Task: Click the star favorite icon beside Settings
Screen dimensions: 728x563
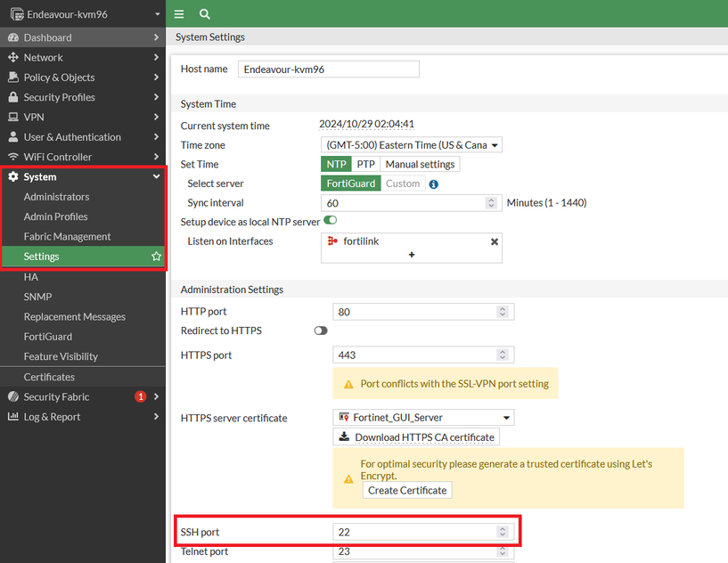Action: click(157, 257)
